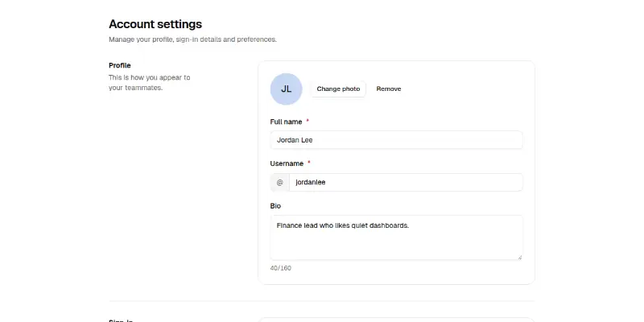Click the Username label
The height and width of the screenshot is (322, 644).
pos(287,163)
